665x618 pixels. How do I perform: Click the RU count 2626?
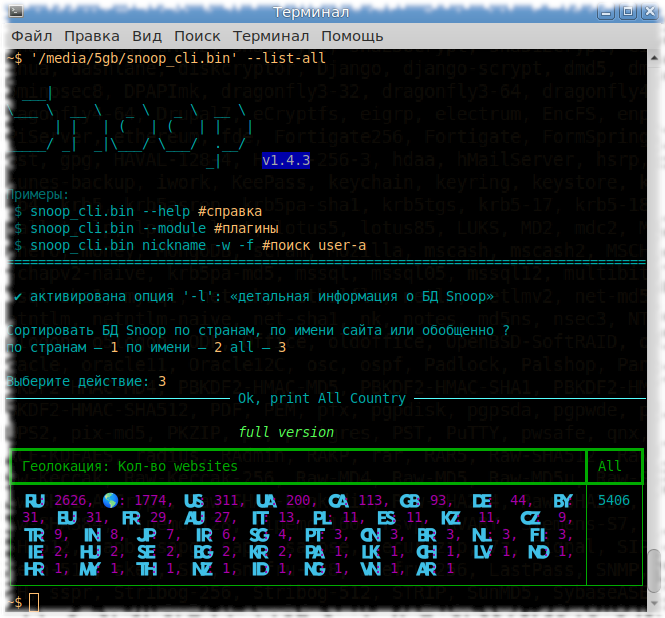(x=70, y=501)
